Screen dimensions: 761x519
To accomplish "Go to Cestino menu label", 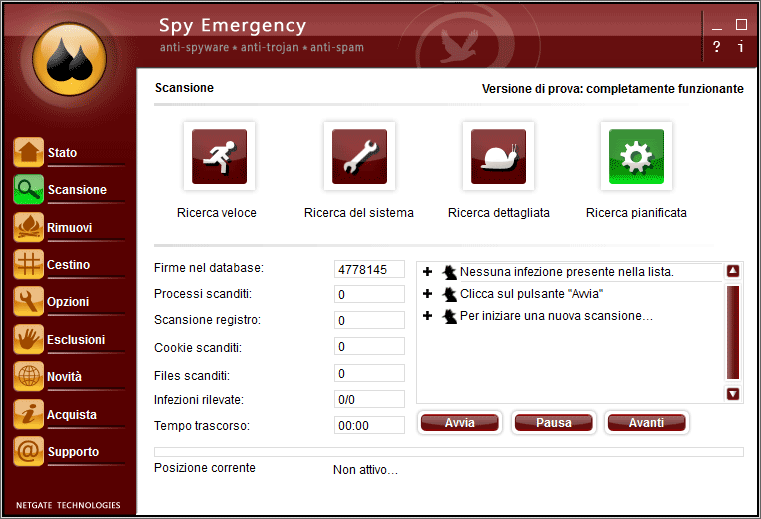I will click(68, 264).
